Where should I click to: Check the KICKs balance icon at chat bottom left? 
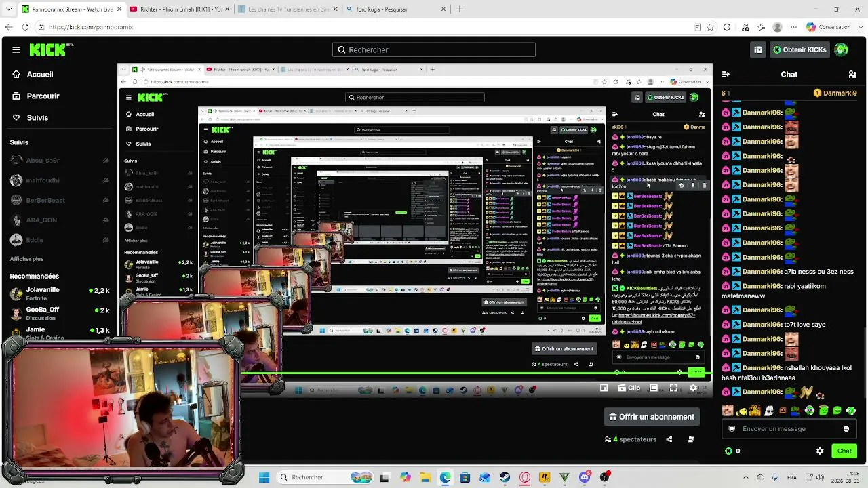point(728,451)
